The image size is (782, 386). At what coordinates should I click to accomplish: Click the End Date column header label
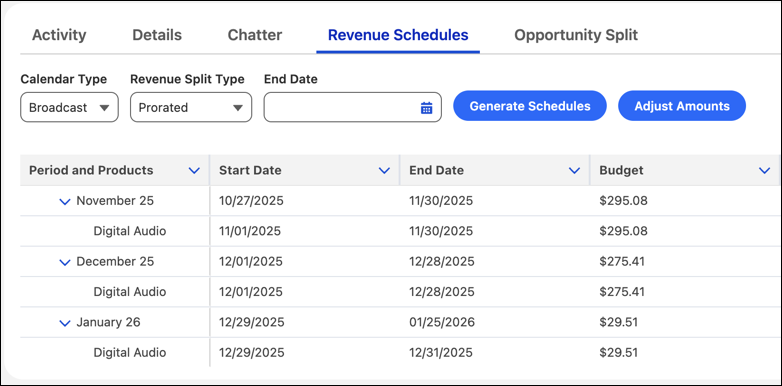click(436, 171)
